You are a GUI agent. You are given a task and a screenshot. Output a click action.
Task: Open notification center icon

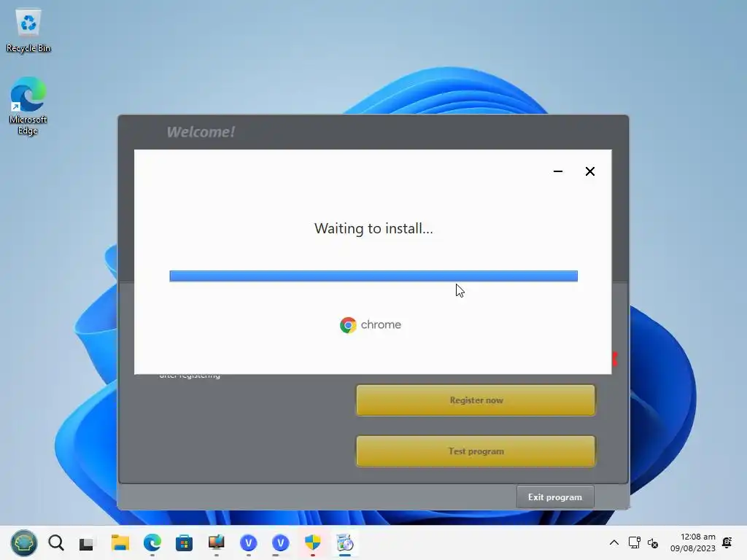pyautogui.click(x=727, y=542)
